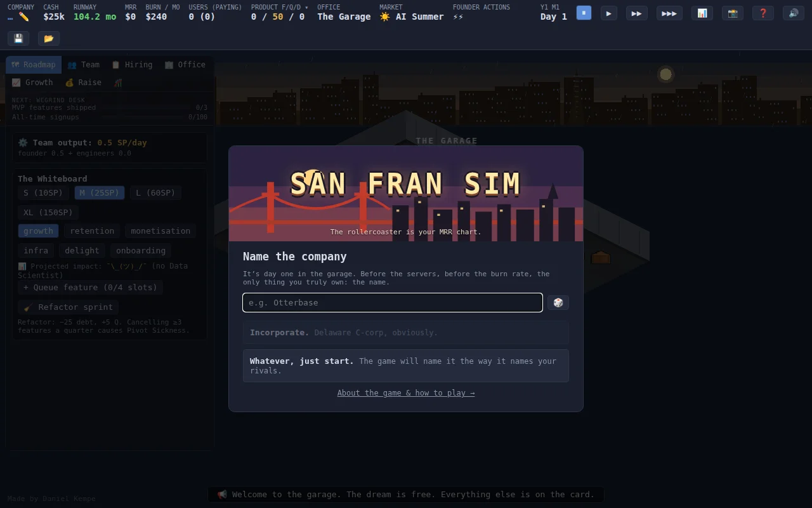Choose the infra feature category

[36, 251]
